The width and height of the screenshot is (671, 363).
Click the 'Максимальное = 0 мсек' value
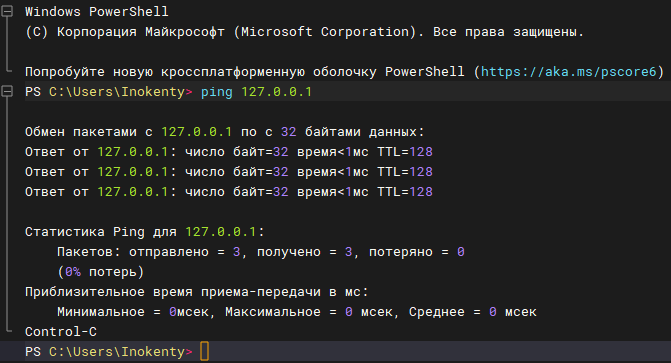coord(309,312)
